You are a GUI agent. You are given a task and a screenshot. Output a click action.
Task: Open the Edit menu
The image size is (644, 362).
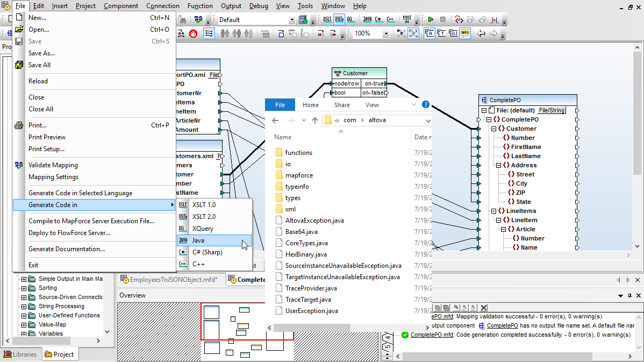[39, 6]
